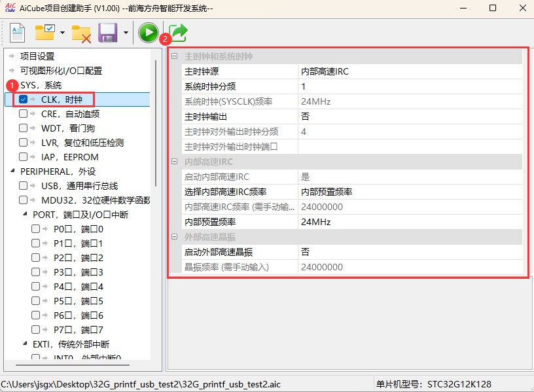Click 主时钟输出 value 否

pos(410,116)
